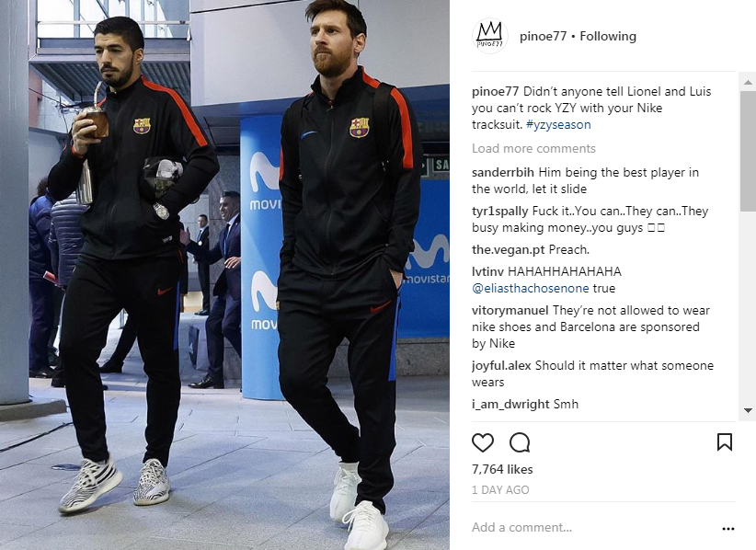Click the post photo of two players

click(x=224, y=275)
